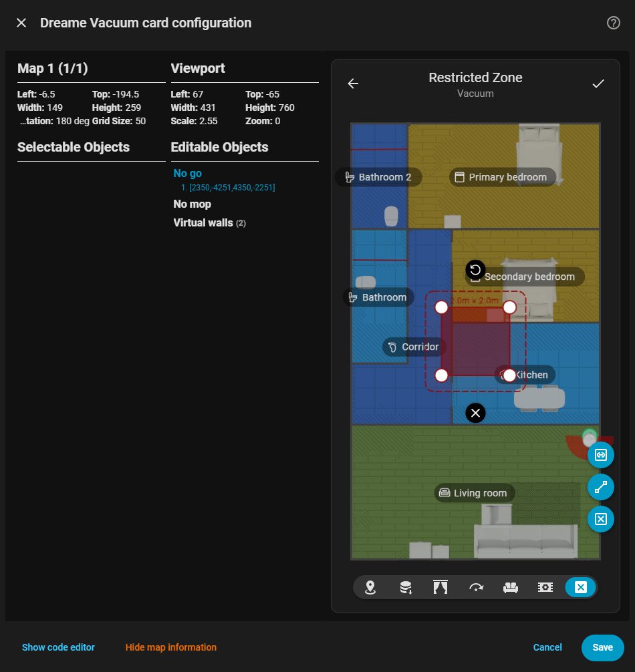Click the rotate handle of the zone
Image resolution: width=635 pixels, height=672 pixels.
(475, 270)
